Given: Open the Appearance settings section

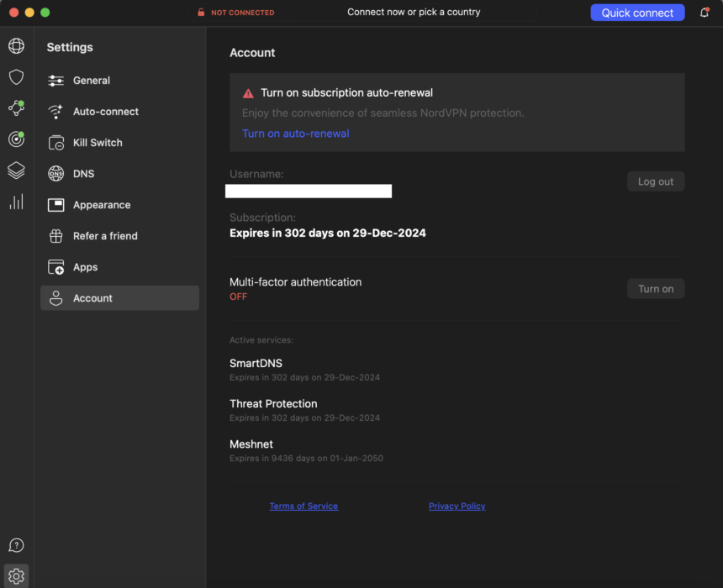Looking at the screenshot, I should pyautogui.click(x=102, y=205).
